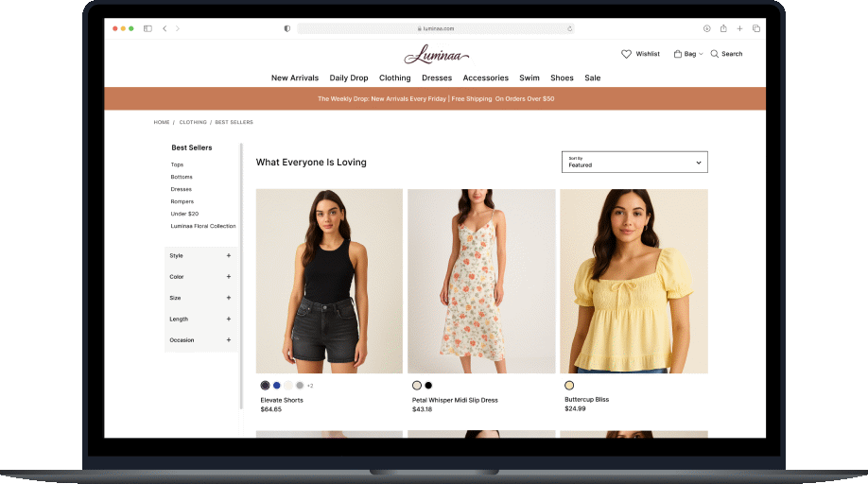Select Bottoms in sidebar
Image resolution: width=868 pixels, height=484 pixels.
point(182,177)
